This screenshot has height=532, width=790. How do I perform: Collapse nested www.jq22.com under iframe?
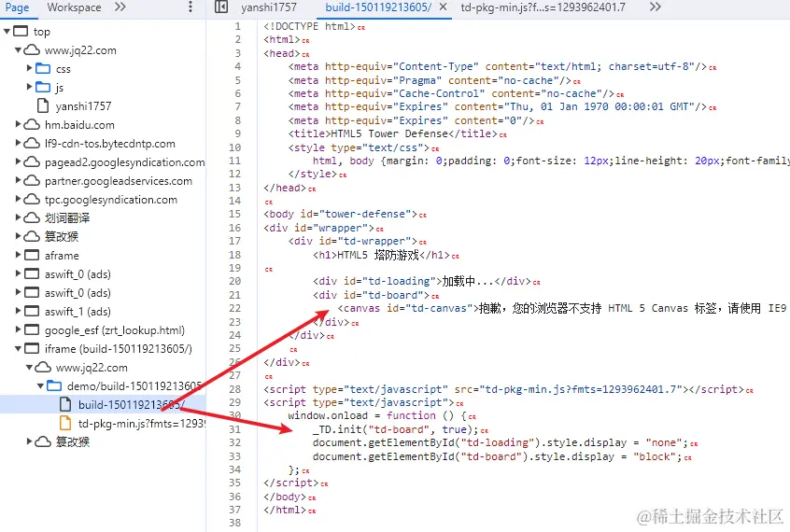29,367
